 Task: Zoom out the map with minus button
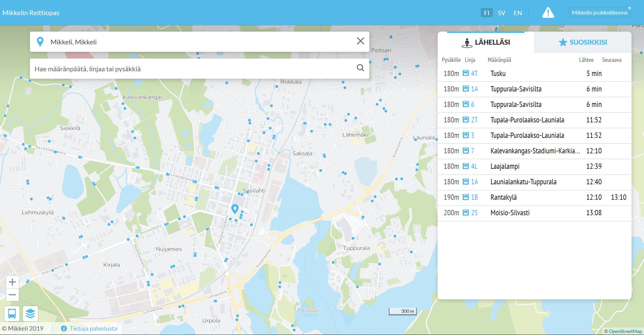tap(12, 295)
